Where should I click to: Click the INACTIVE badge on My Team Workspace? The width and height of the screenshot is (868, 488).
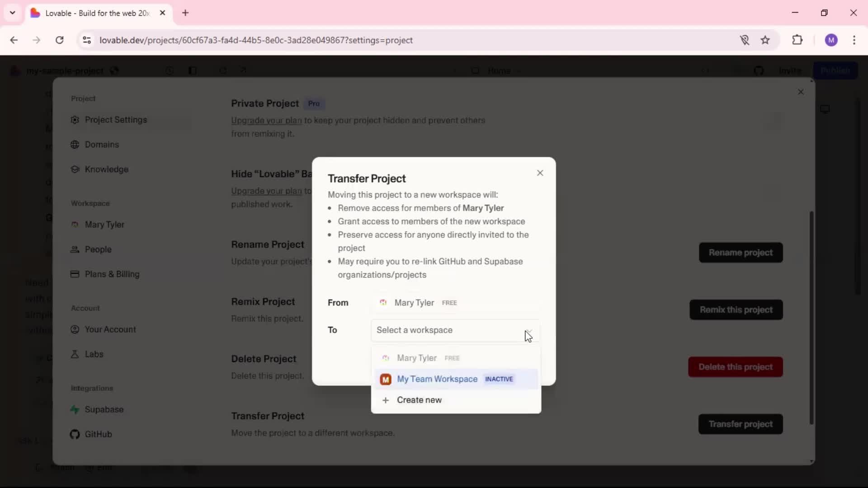pos(499,379)
